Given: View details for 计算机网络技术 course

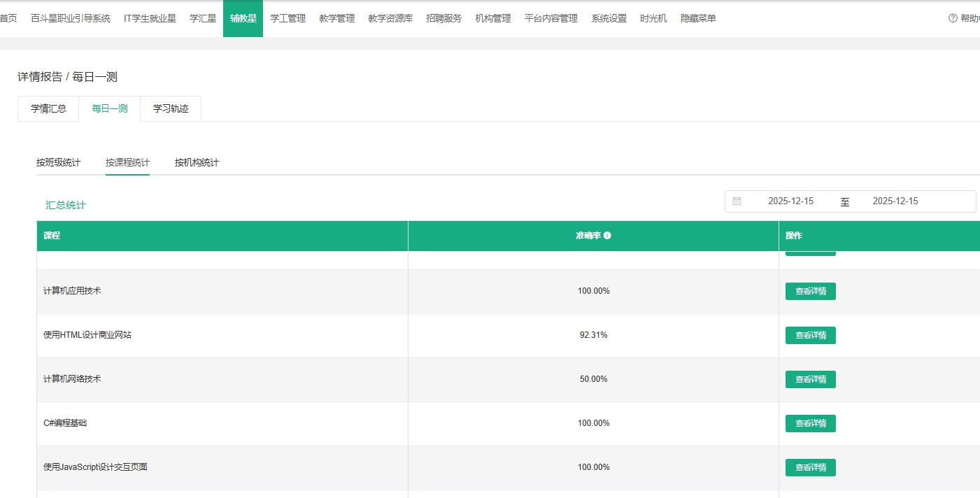Looking at the screenshot, I should (x=810, y=379).
